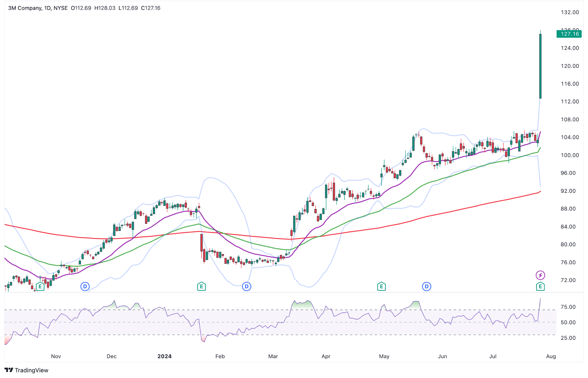Select the 76.00 price axis label
588x378 pixels.
(x=568, y=262)
